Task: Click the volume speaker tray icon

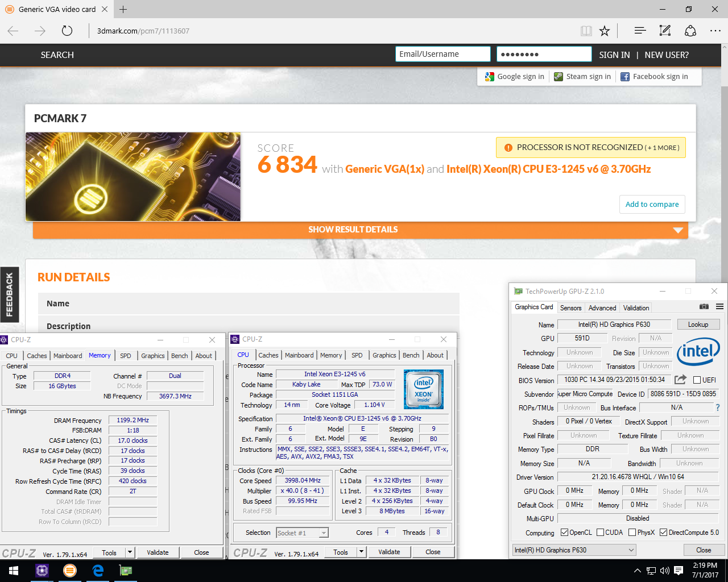Action: click(664, 571)
